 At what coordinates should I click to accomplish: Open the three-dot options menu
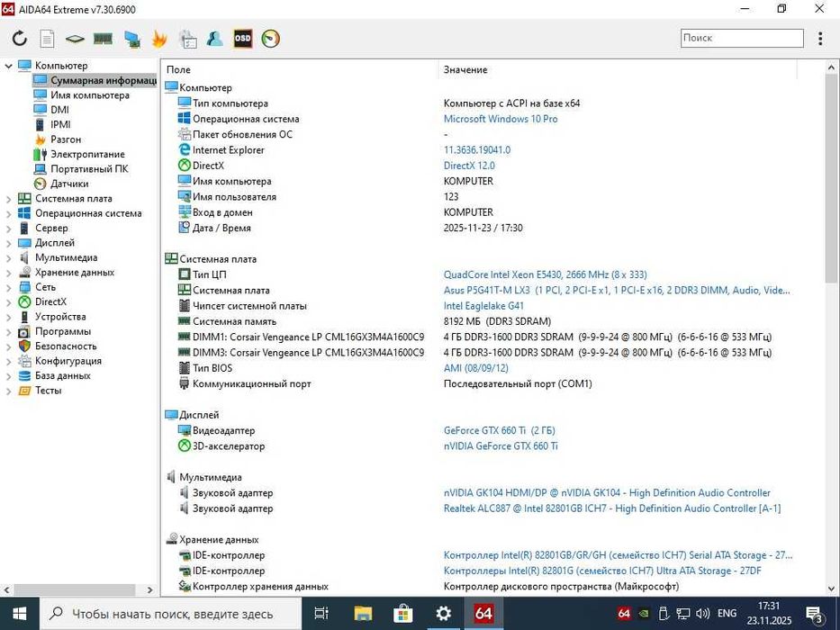820,38
